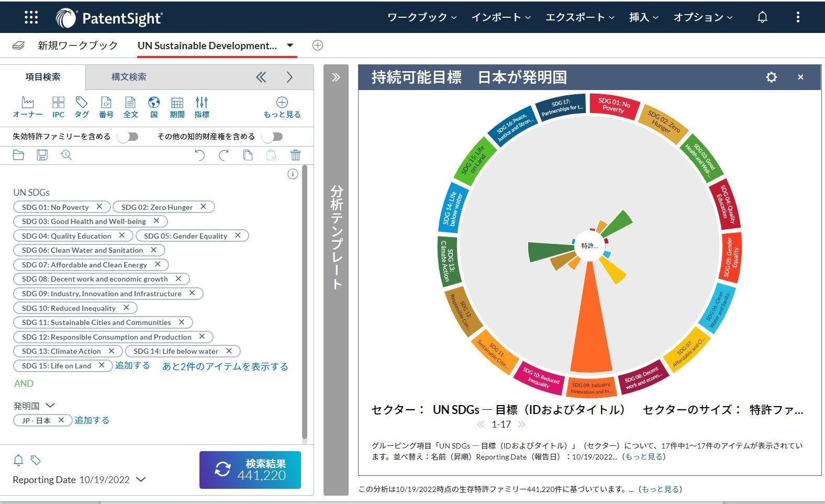Open the エクスポート menu

click(x=581, y=17)
